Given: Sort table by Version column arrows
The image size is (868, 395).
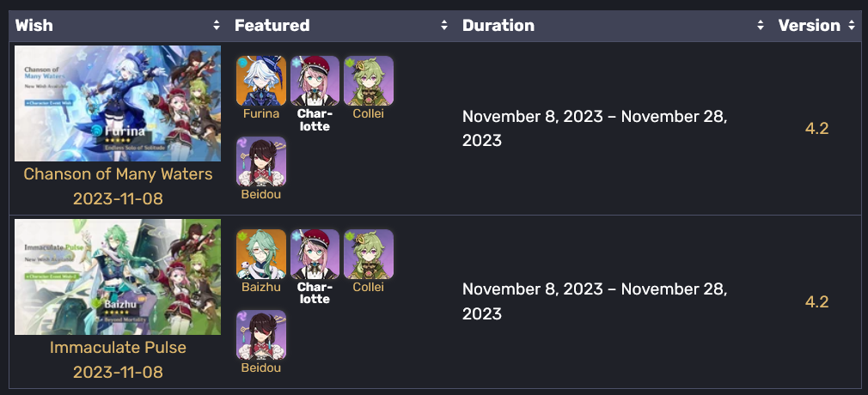Looking at the screenshot, I should coord(851,25).
